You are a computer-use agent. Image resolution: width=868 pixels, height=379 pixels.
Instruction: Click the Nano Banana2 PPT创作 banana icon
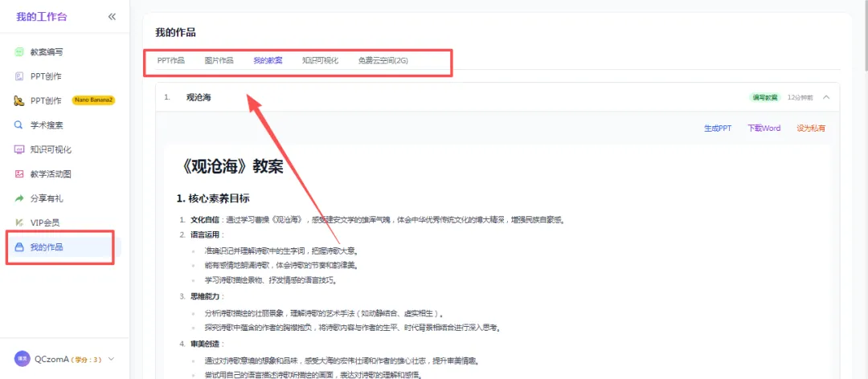(x=19, y=100)
